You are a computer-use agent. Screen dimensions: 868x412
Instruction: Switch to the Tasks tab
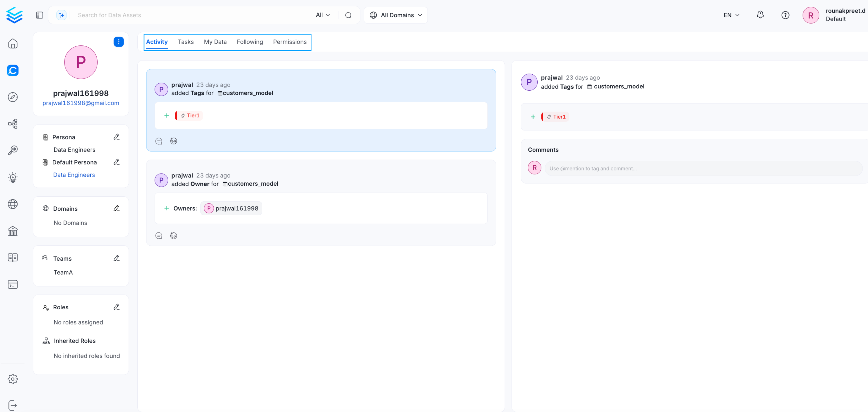pos(186,42)
